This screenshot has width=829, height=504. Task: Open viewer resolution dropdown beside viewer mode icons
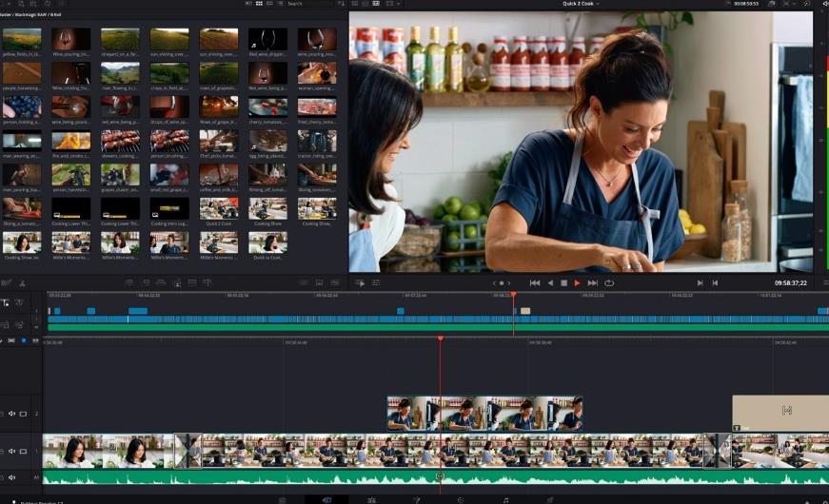pyautogui.click(x=392, y=4)
